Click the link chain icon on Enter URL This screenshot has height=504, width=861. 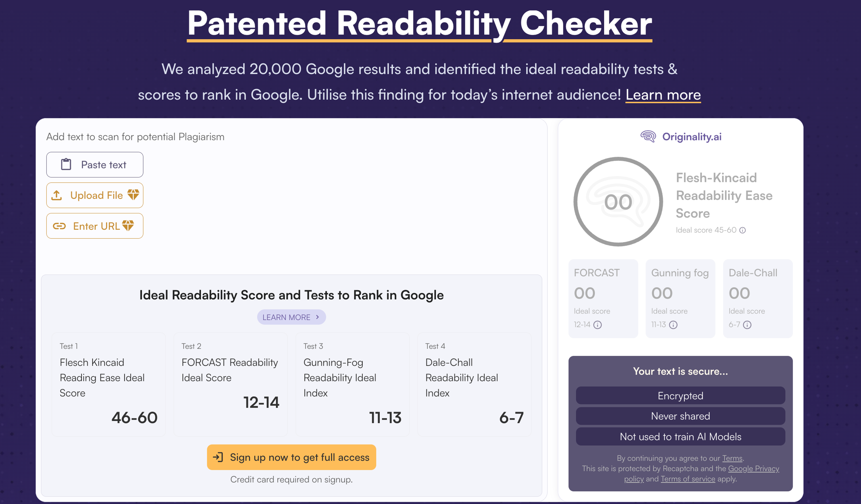[x=59, y=226]
